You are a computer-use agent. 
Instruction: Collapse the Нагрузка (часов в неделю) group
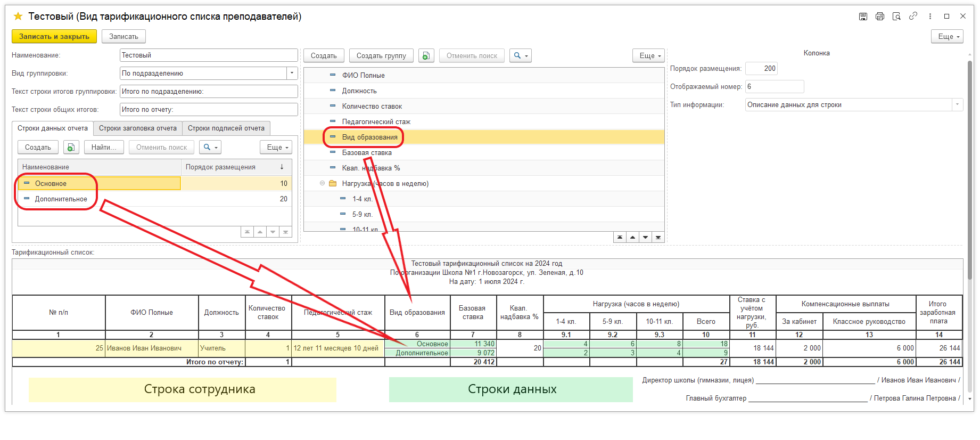(322, 183)
